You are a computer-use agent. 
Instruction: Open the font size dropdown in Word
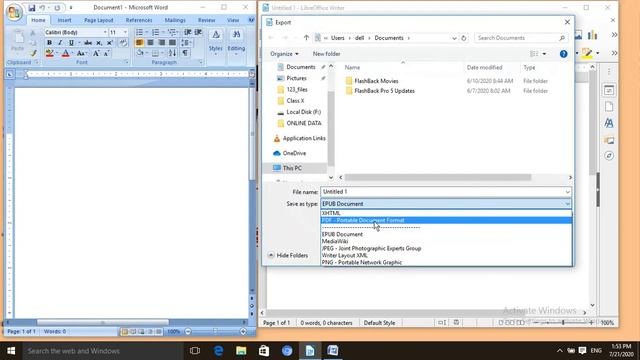click(125, 32)
